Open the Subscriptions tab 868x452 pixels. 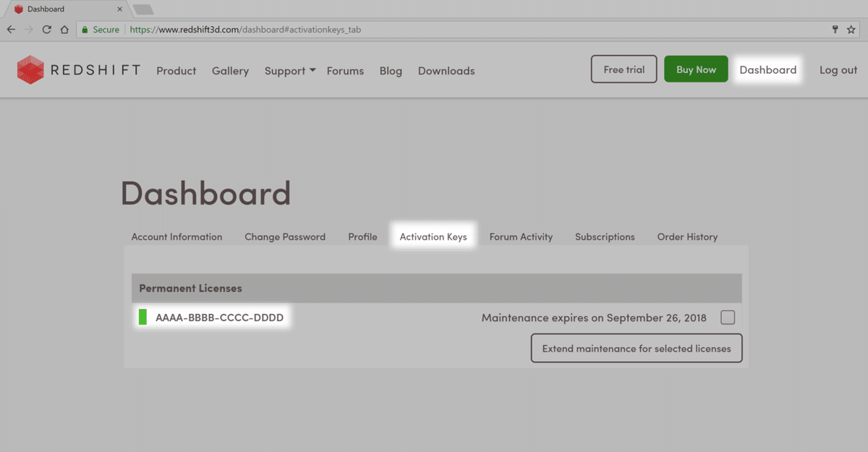605,236
